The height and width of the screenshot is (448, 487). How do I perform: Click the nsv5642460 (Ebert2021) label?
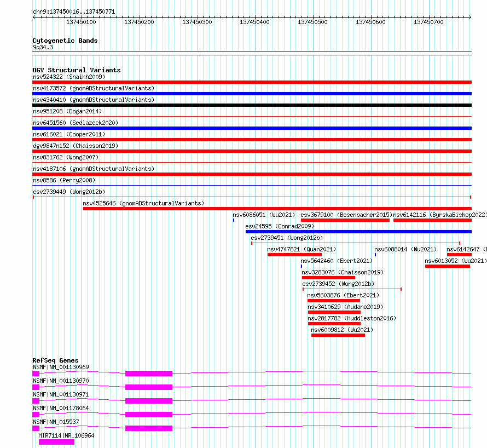(x=337, y=261)
